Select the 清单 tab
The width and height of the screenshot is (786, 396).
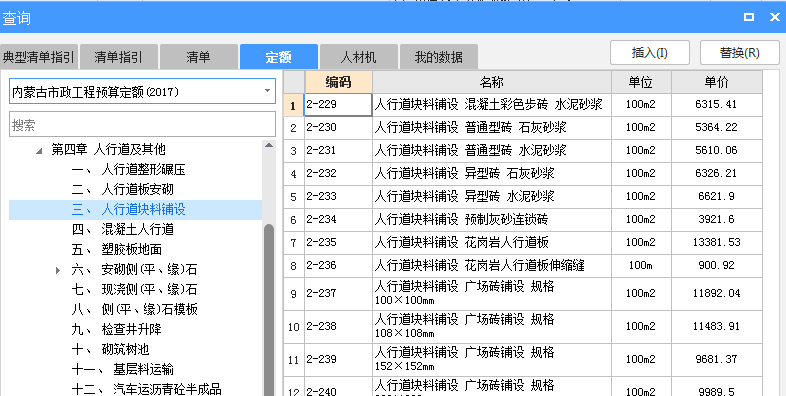pos(199,57)
